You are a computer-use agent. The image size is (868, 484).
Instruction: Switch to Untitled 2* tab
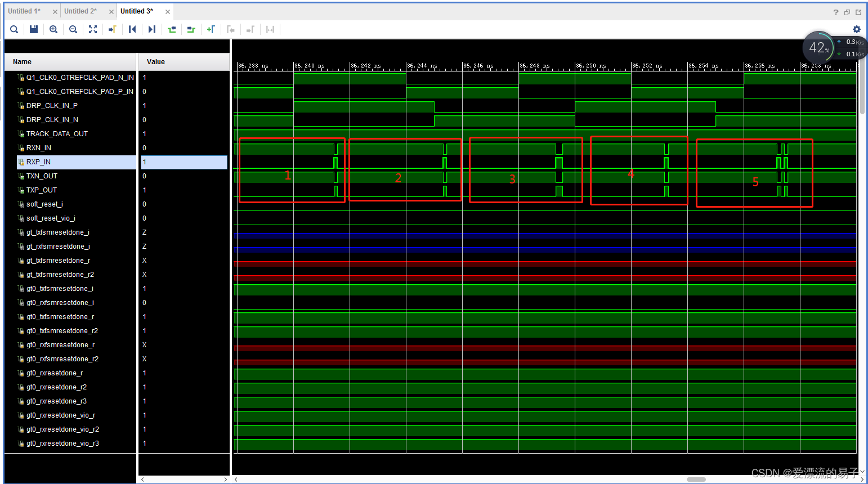[x=80, y=11]
